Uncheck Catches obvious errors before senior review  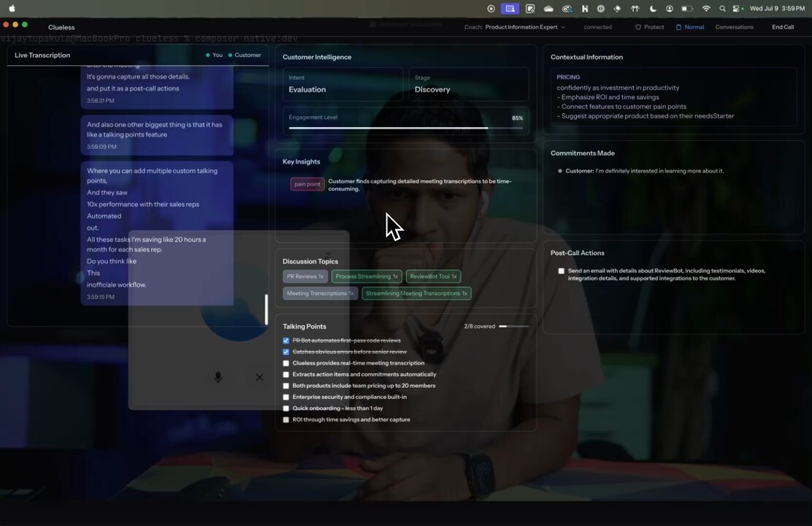click(286, 352)
